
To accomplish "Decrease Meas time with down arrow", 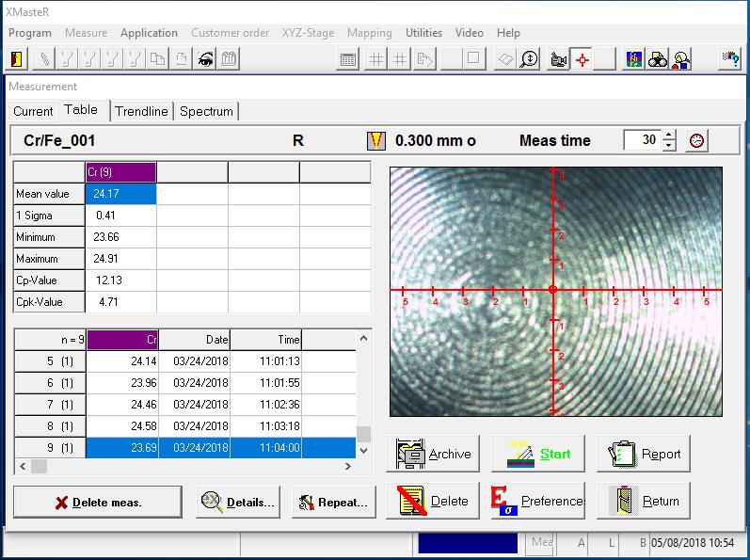I will 669,146.
